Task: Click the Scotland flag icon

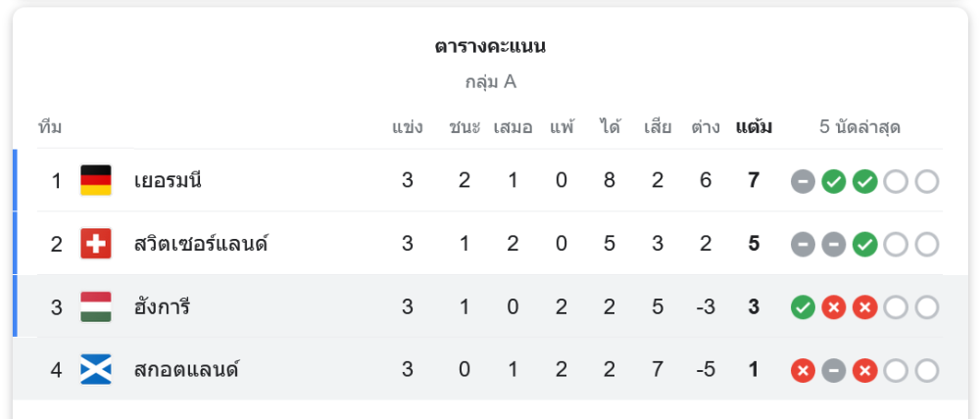Action: [x=95, y=370]
